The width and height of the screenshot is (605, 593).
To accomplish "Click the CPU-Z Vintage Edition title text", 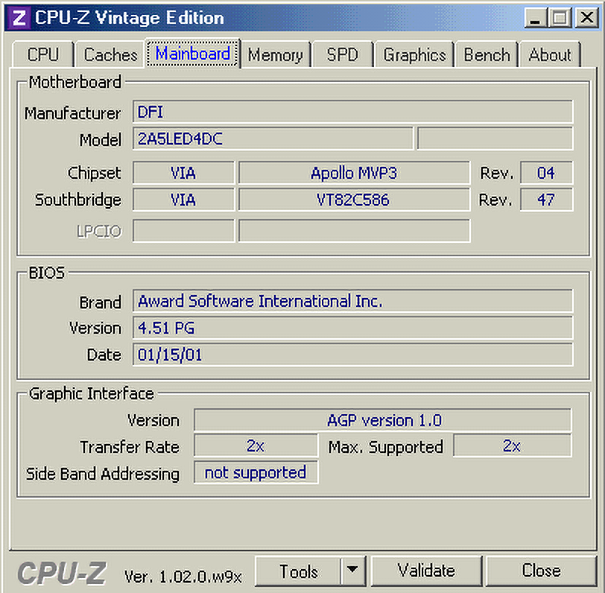I will 129,18.
